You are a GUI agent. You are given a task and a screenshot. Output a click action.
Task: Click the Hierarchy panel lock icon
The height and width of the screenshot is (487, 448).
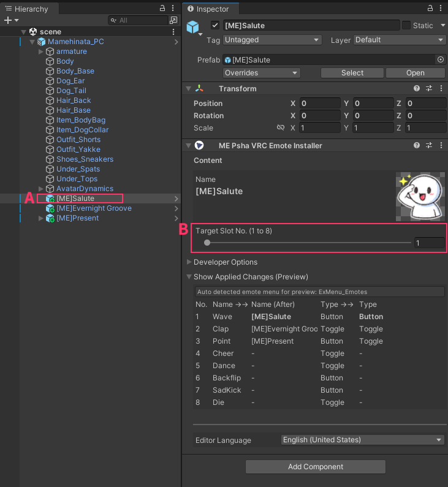pos(162,9)
